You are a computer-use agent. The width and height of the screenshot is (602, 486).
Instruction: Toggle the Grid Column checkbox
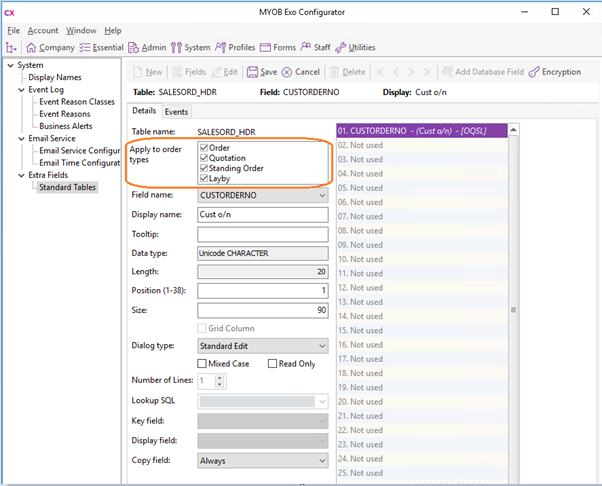(x=202, y=328)
